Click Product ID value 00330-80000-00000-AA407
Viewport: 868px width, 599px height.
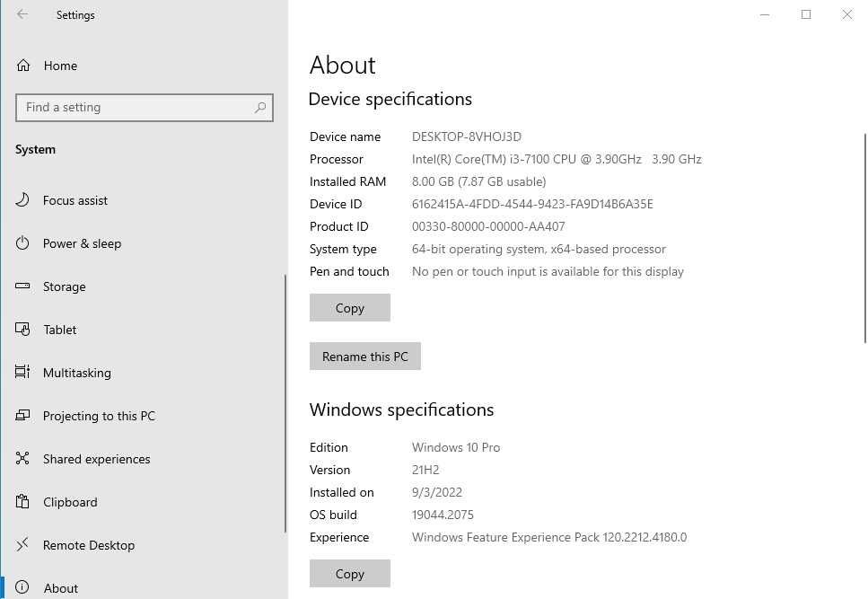(x=488, y=226)
